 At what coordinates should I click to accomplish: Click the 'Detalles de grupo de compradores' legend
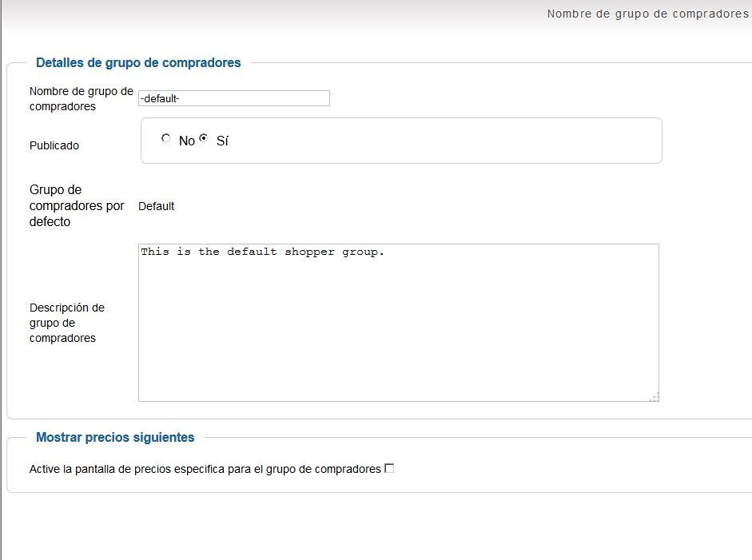[x=138, y=63]
